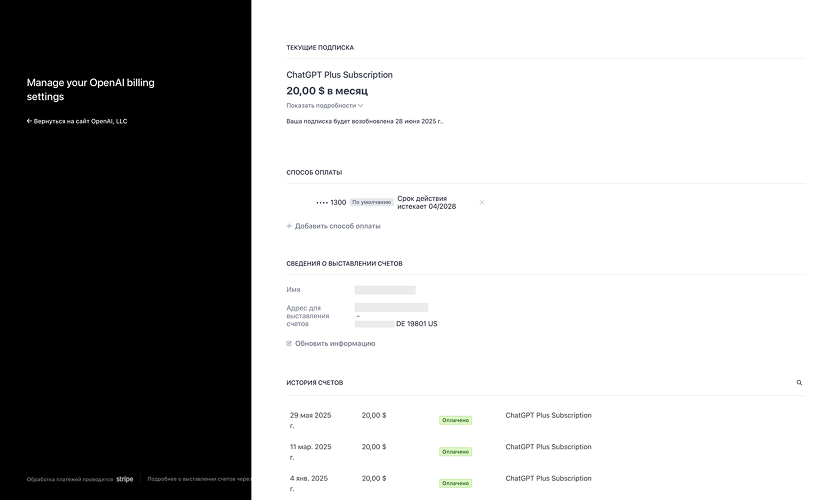
Task: Click Manage your OpenAI billing settings heading
Action: point(91,89)
